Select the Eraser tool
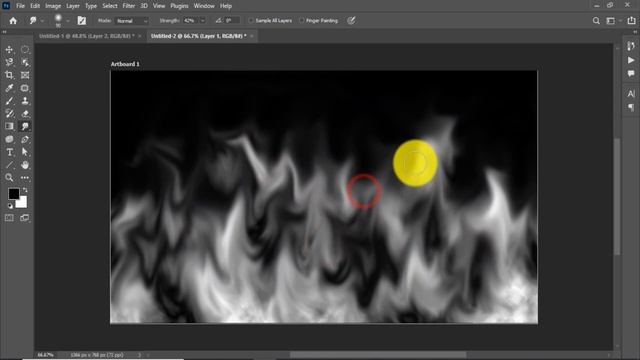This screenshot has width=640, height=360. coord(25,113)
